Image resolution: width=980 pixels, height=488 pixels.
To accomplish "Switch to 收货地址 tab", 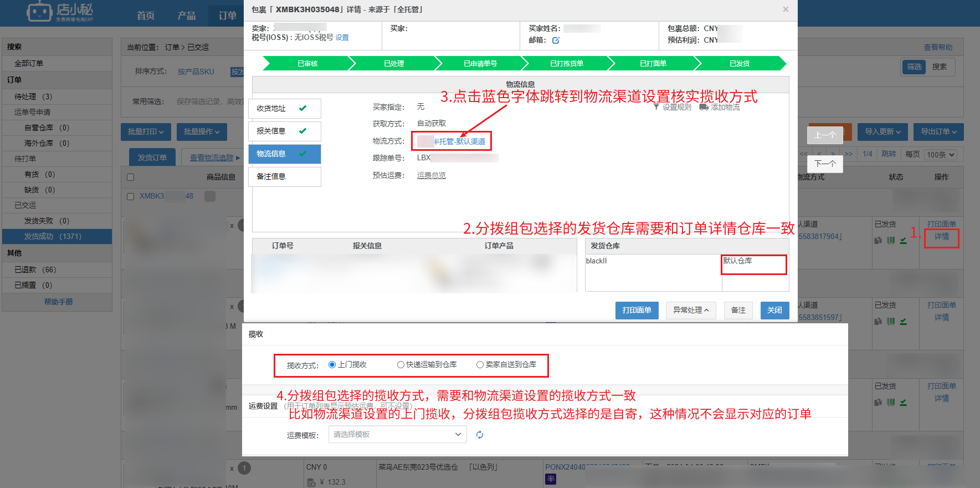I will click(x=284, y=109).
